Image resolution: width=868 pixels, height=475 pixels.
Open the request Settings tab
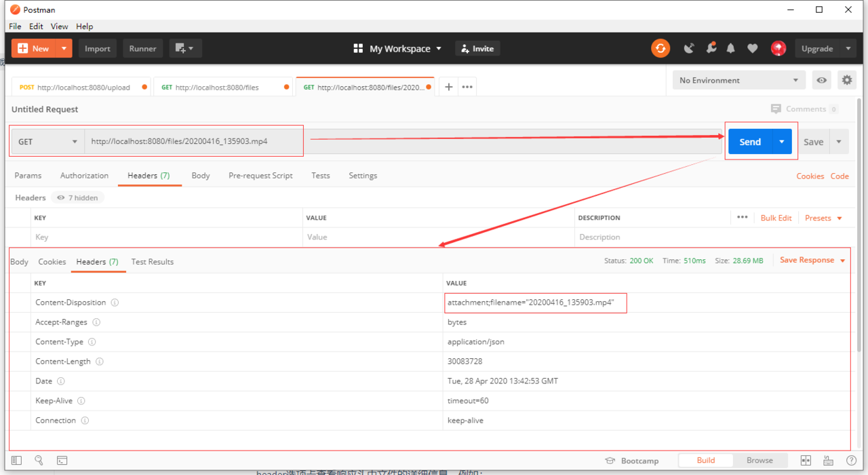click(363, 175)
